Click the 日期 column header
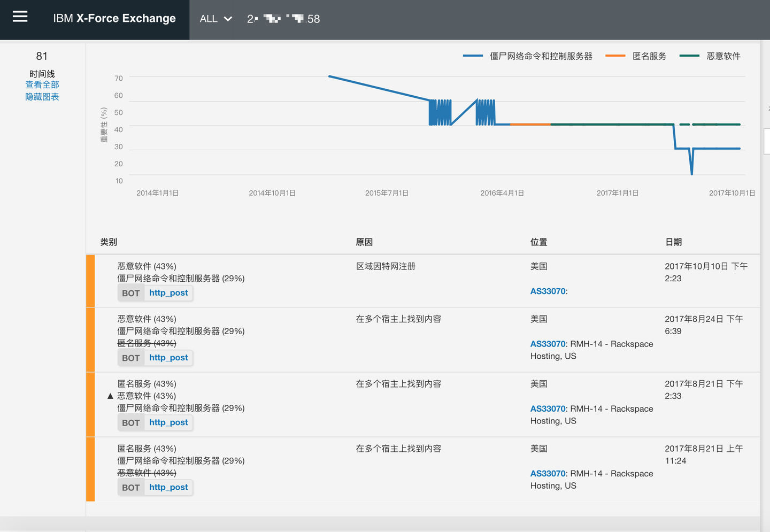The height and width of the screenshot is (532, 770). (673, 242)
